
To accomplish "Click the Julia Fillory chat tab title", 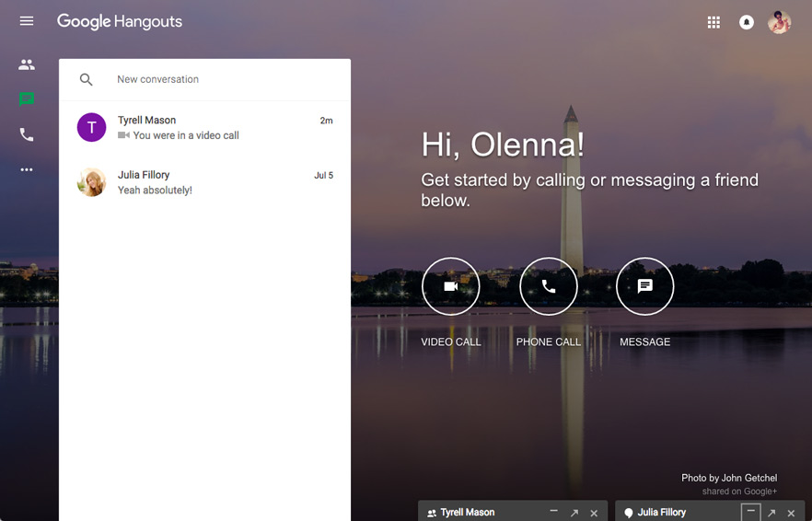I will [661, 512].
